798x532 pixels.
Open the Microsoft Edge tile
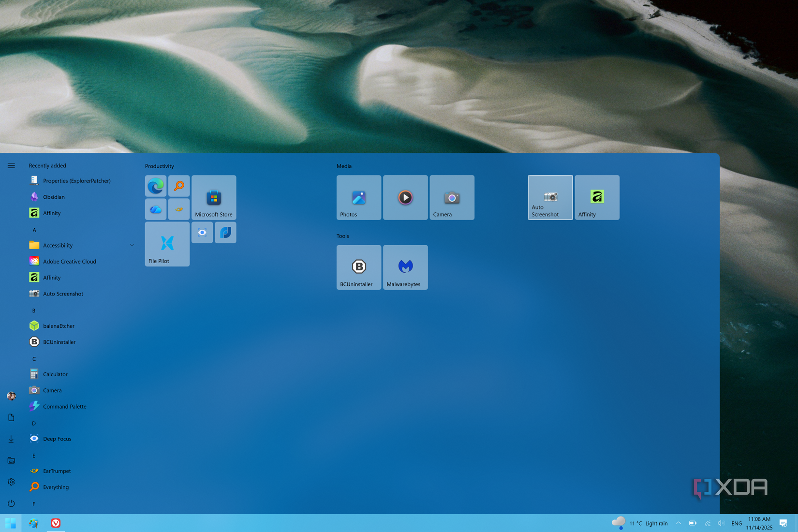pyautogui.click(x=155, y=186)
